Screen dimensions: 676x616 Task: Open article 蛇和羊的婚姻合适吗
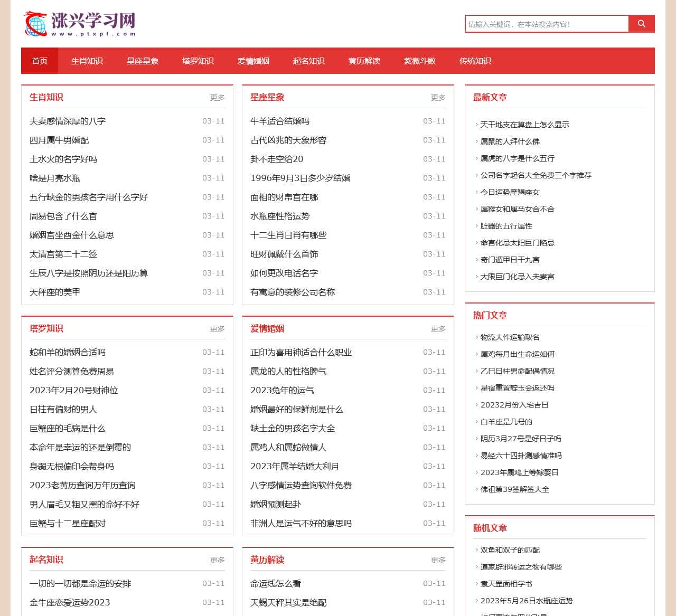[x=68, y=352]
